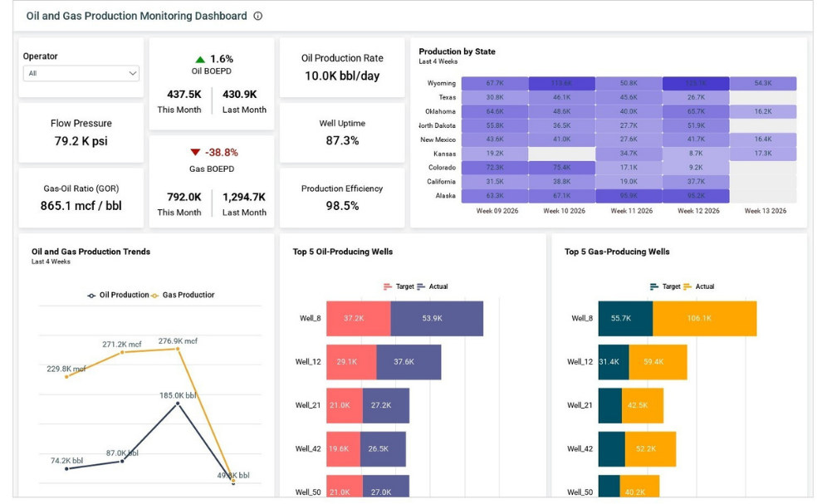Select the 185.0K bbl oil production data point
This screenshot has width=827, height=504.
(178, 404)
